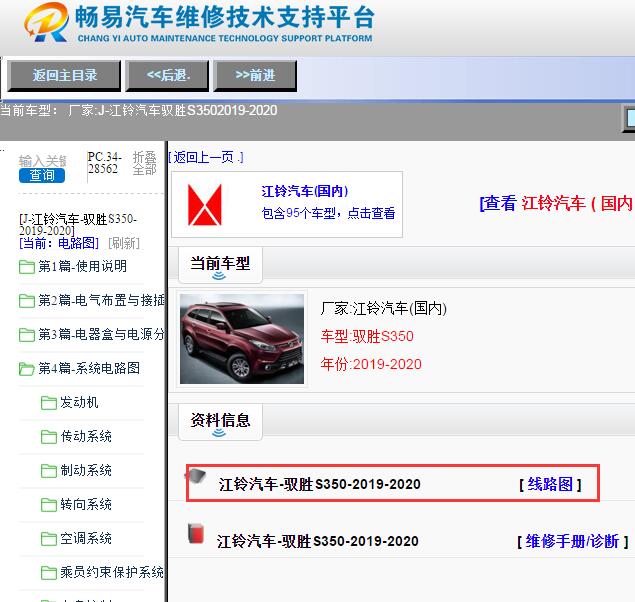Click the J-江铃汽车-驭胜S350-2019-2020 tree heading
635x602 pixels.
click(x=78, y=225)
